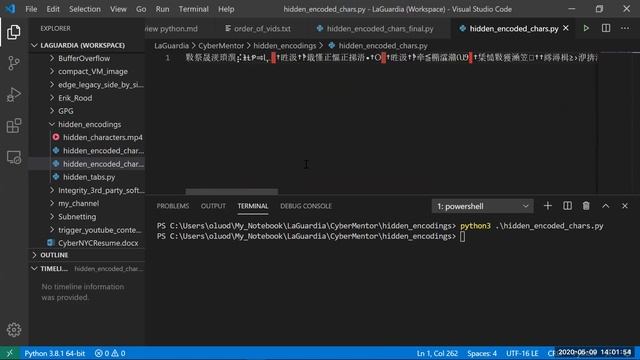Select Python 3.8.1 64-bit interpreter
The width and height of the screenshot is (640, 360).
tap(55, 353)
